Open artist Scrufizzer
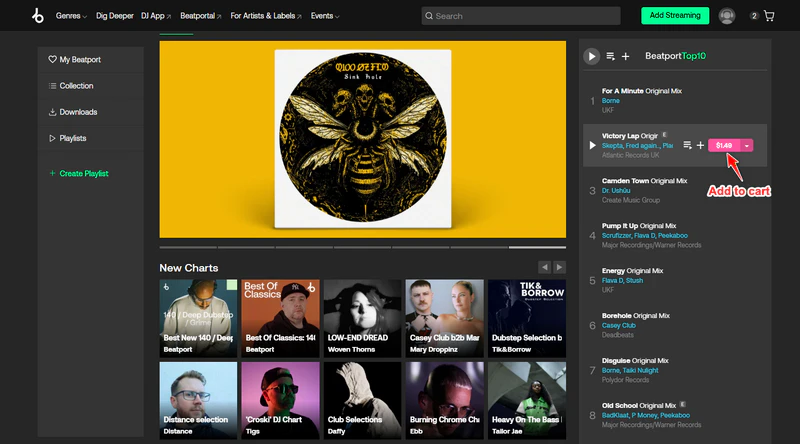Image resolution: width=800 pixels, height=444 pixels. (x=616, y=235)
